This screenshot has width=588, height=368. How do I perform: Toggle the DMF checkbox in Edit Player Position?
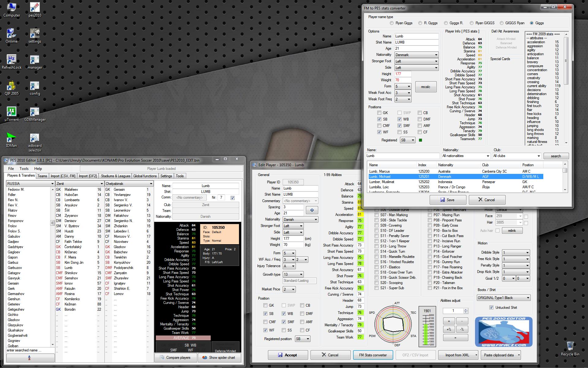(302, 314)
